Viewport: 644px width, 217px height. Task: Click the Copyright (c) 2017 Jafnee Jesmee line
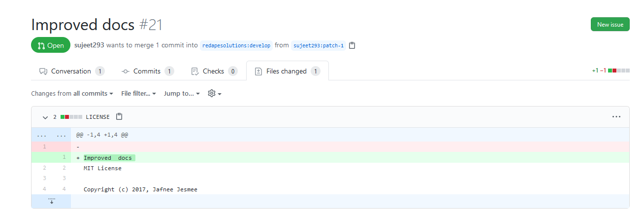tap(140, 189)
